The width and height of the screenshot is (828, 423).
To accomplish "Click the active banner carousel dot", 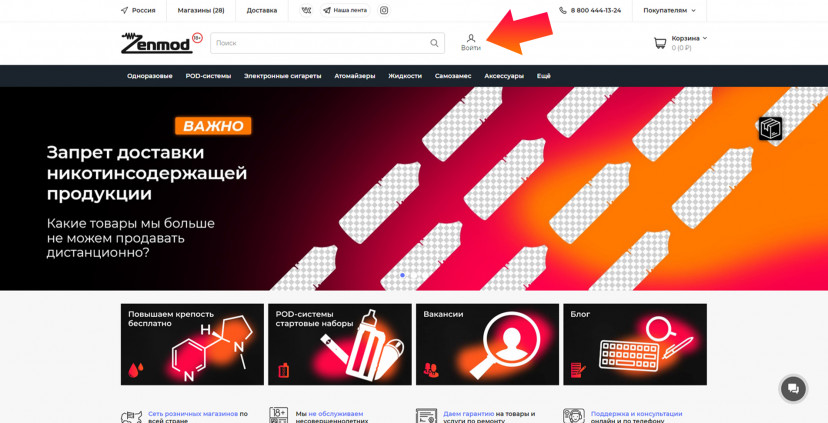I will pyautogui.click(x=402, y=275).
